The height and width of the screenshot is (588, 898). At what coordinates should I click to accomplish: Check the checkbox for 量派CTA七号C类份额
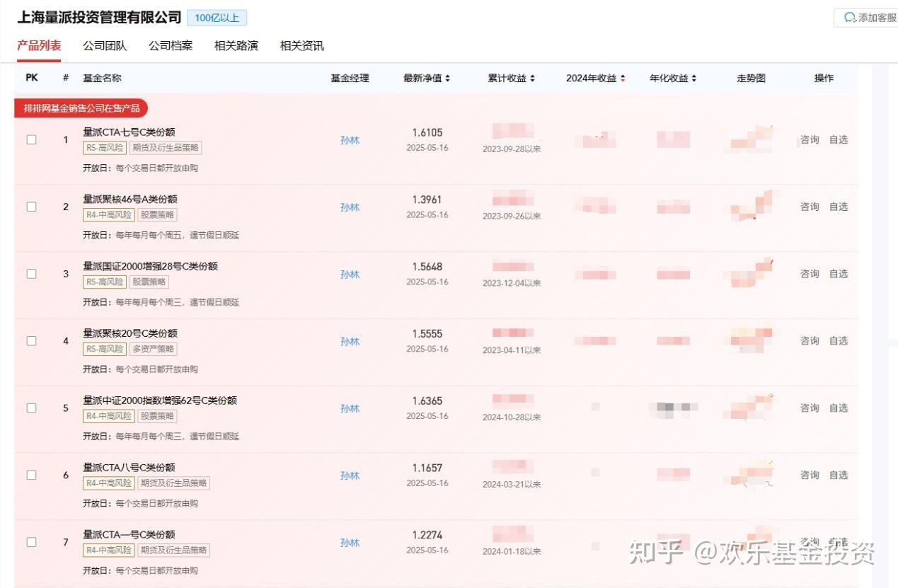tap(31, 139)
